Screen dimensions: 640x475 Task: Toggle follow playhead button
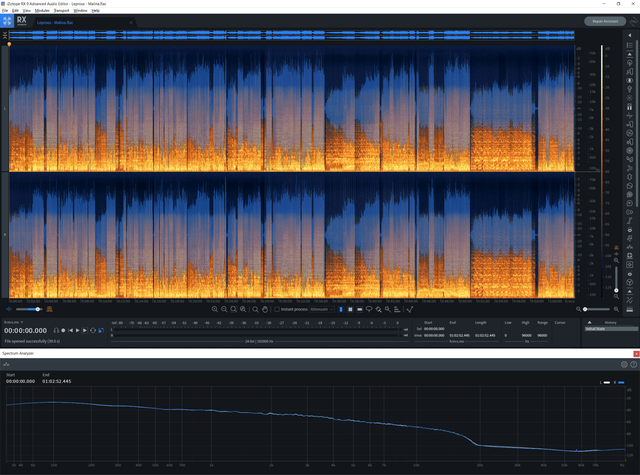101,331
